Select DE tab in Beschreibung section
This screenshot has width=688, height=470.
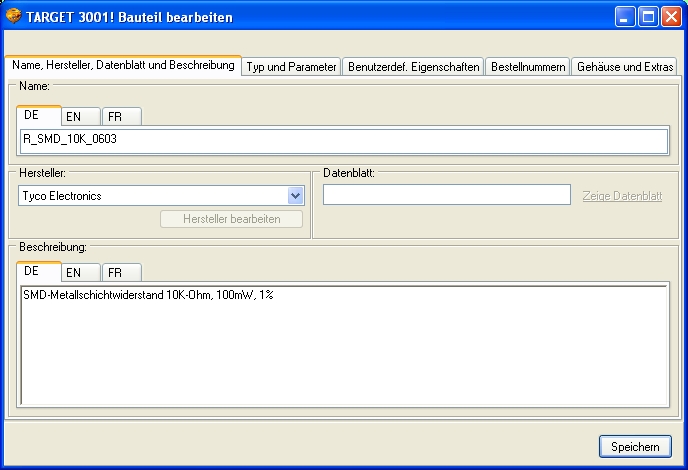(32, 271)
